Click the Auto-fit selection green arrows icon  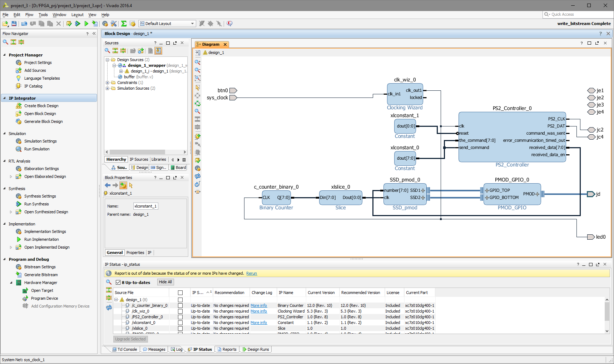point(197,104)
